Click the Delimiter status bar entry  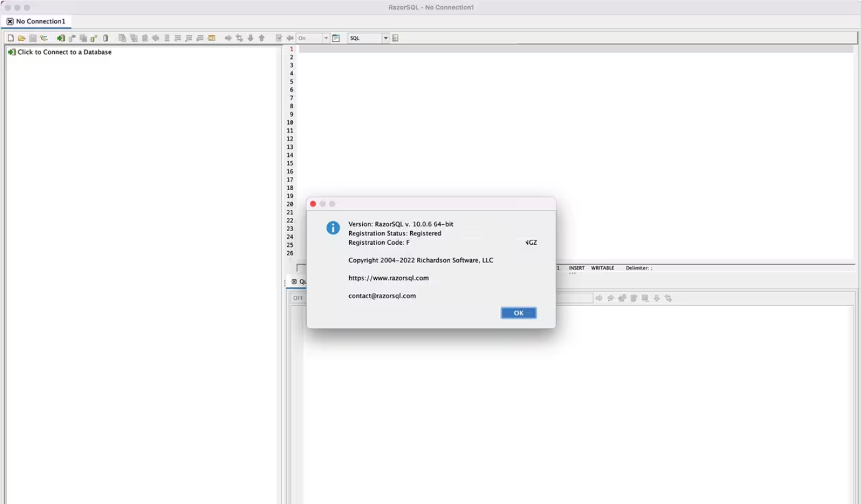(639, 268)
